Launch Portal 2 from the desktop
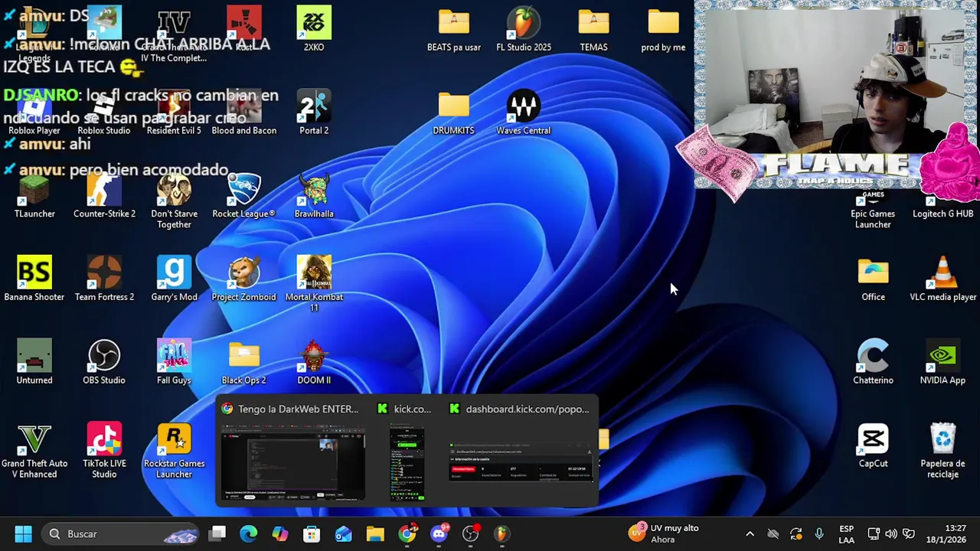The image size is (980, 551). point(314,112)
